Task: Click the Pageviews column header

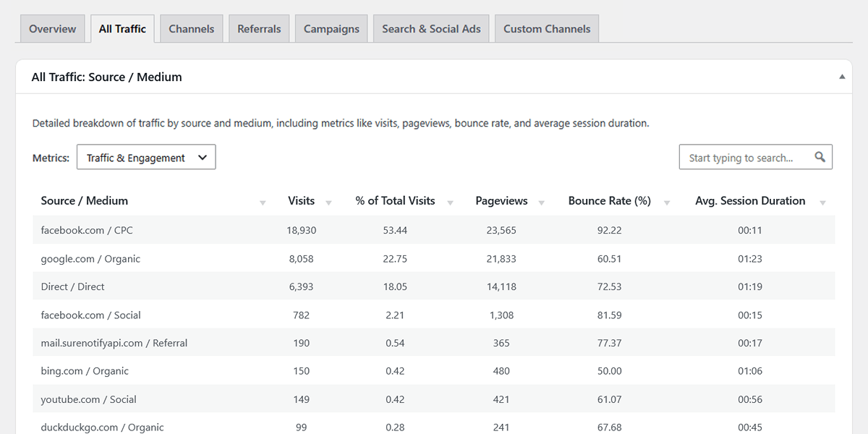Action: pos(501,201)
